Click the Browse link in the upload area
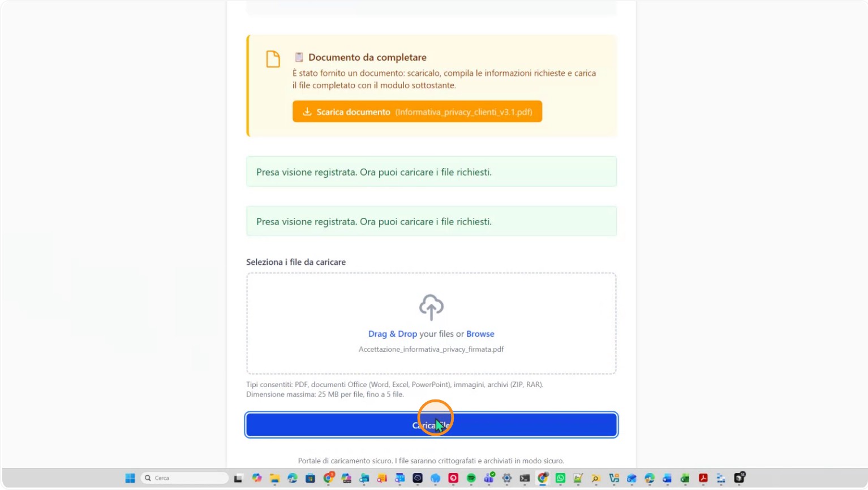Image resolution: width=868 pixels, height=490 pixels. pyautogui.click(x=480, y=334)
